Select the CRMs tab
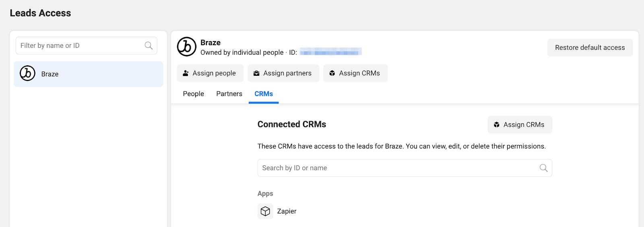The width and height of the screenshot is (644, 227). (264, 94)
